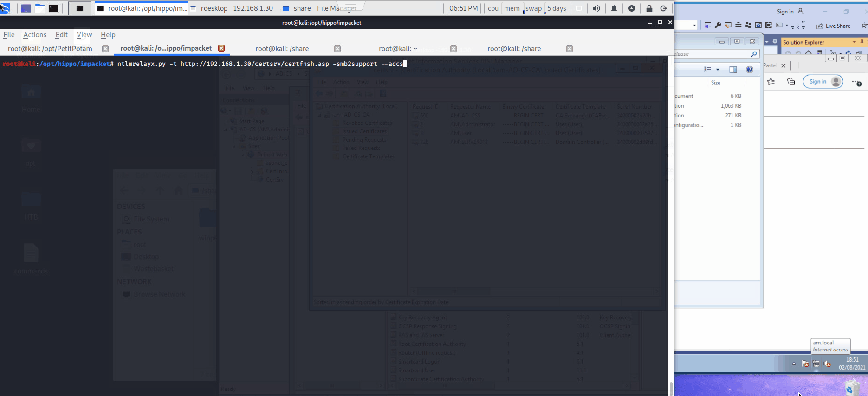Open the terminal File menu
Image resolution: width=868 pixels, height=396 pixels.
(x=9, y=35)
